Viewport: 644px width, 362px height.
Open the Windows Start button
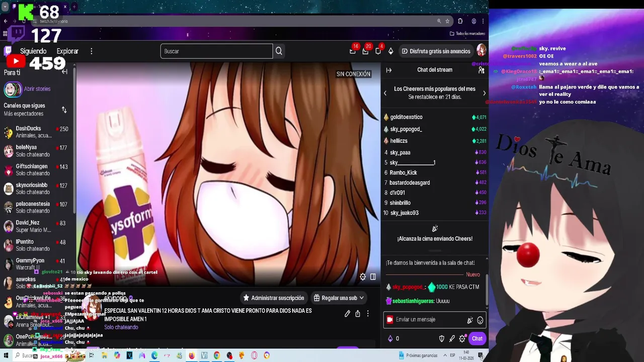[x=6, y=355]
